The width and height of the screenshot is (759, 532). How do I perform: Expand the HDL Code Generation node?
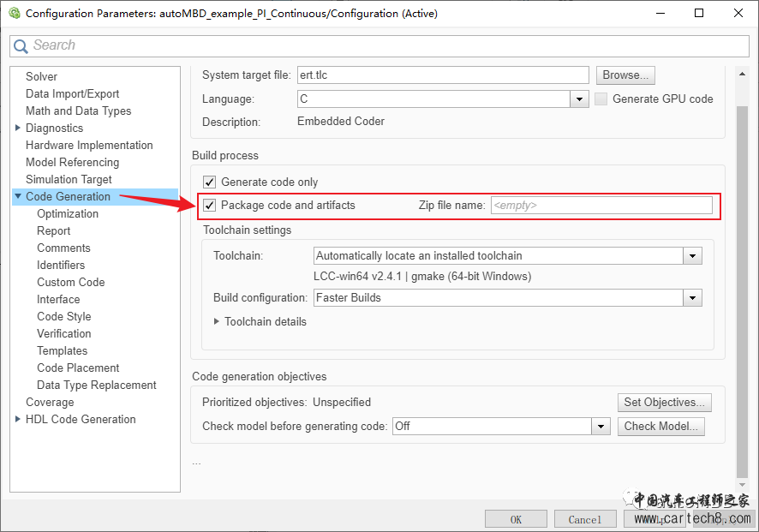[18, 419]
